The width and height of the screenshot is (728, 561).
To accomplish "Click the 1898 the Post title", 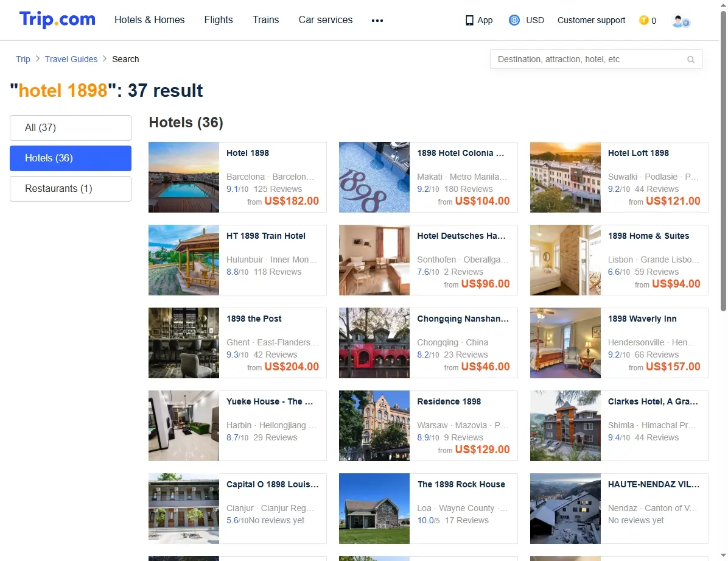I will point(254,319).
